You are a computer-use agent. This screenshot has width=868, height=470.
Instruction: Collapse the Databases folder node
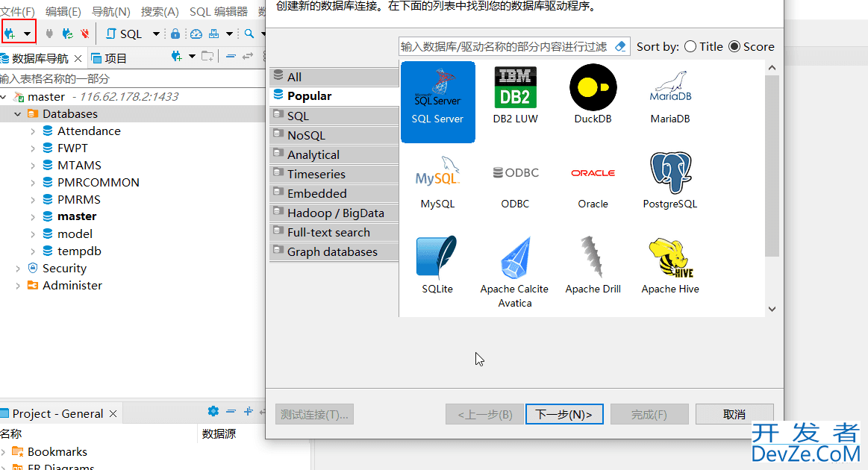point(18,114)
